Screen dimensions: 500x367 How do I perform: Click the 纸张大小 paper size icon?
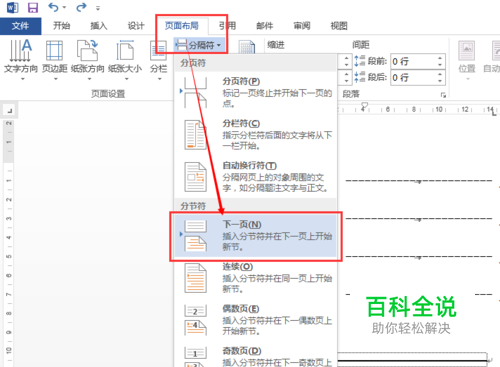(x=125, y=51)
